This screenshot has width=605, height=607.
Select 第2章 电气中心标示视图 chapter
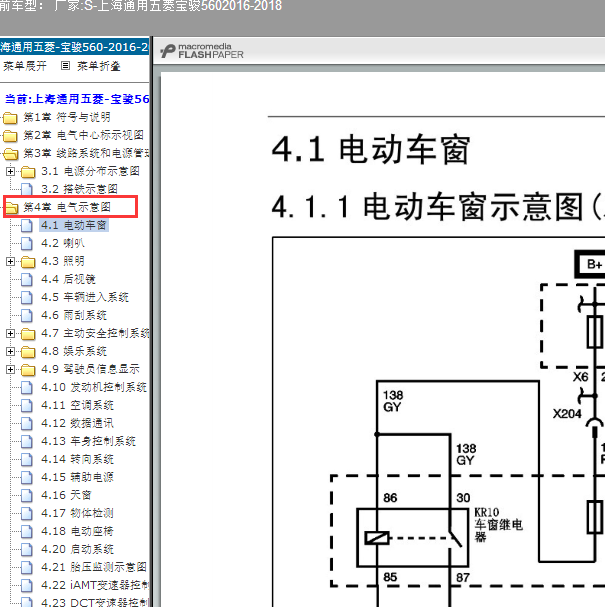coord(84,135)
